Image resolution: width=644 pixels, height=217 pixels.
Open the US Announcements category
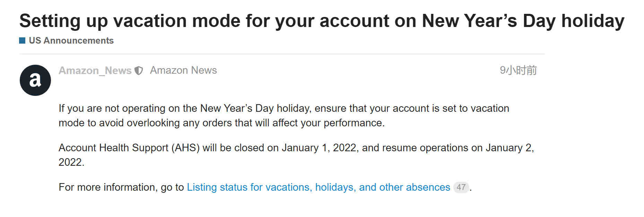[x=71, y=40]
